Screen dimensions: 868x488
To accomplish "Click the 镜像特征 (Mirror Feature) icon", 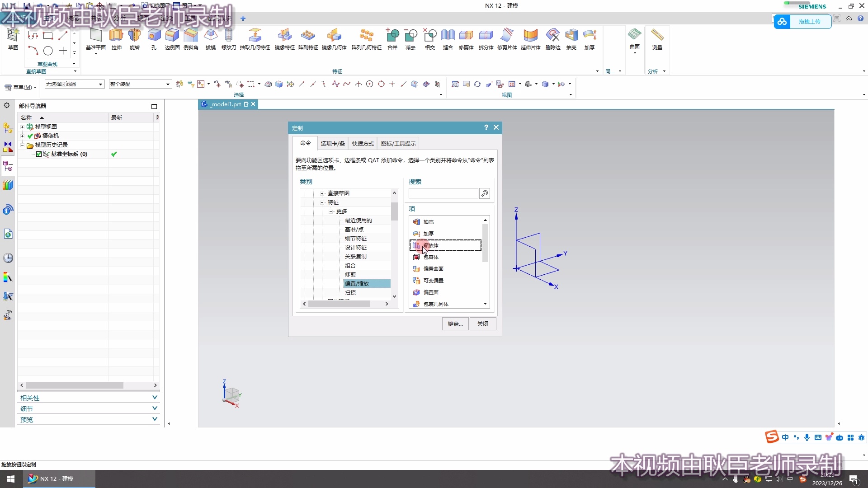I will coord(284,36).
